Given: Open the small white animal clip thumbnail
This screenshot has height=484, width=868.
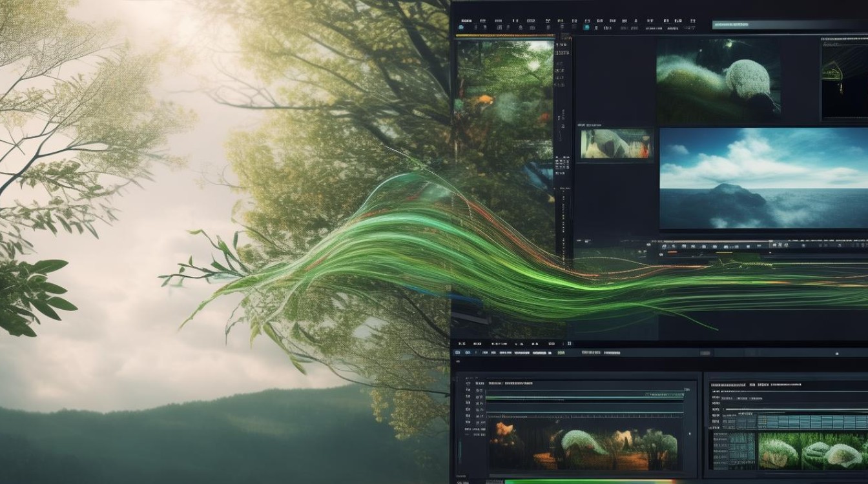Looking at the screenshot, I should point(616,144).
